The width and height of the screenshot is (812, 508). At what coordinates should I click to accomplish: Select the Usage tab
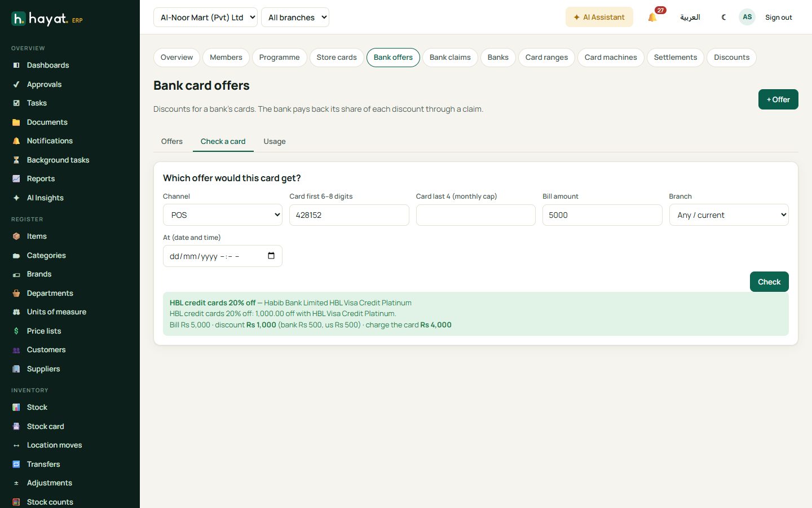point(275,142)
